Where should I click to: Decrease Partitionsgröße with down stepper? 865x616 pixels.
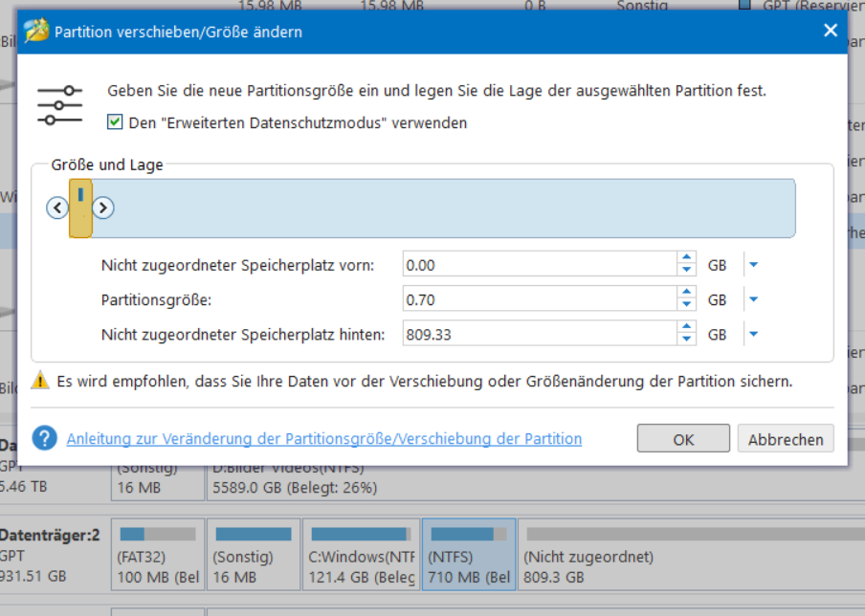(686, 305)
